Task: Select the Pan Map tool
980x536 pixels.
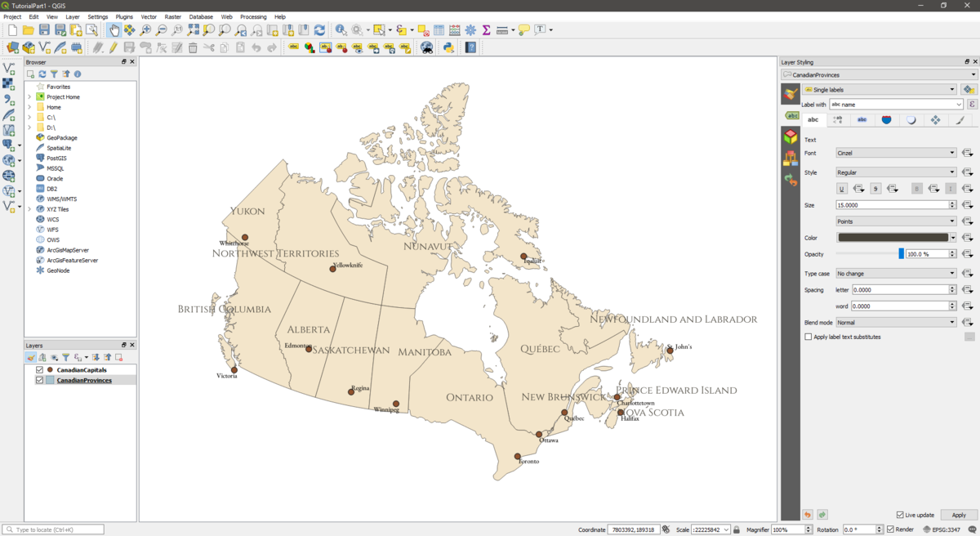Action: coord(114,29)
